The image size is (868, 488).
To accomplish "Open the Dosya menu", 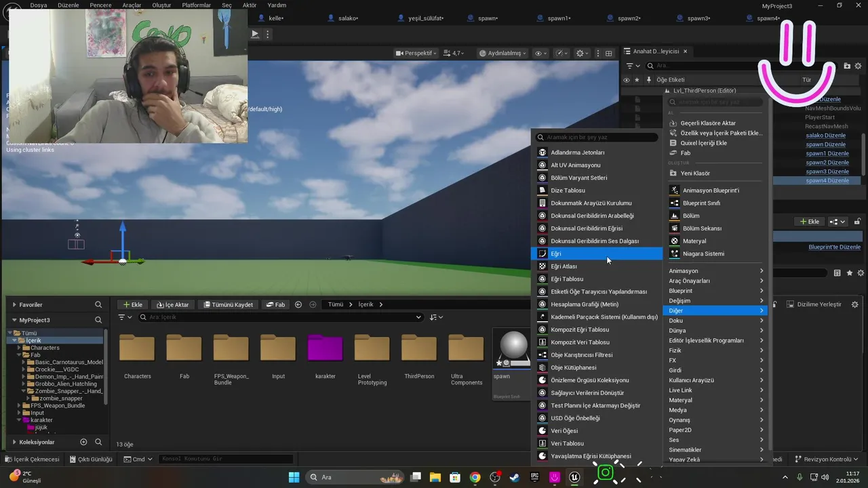I will (39, 5).
